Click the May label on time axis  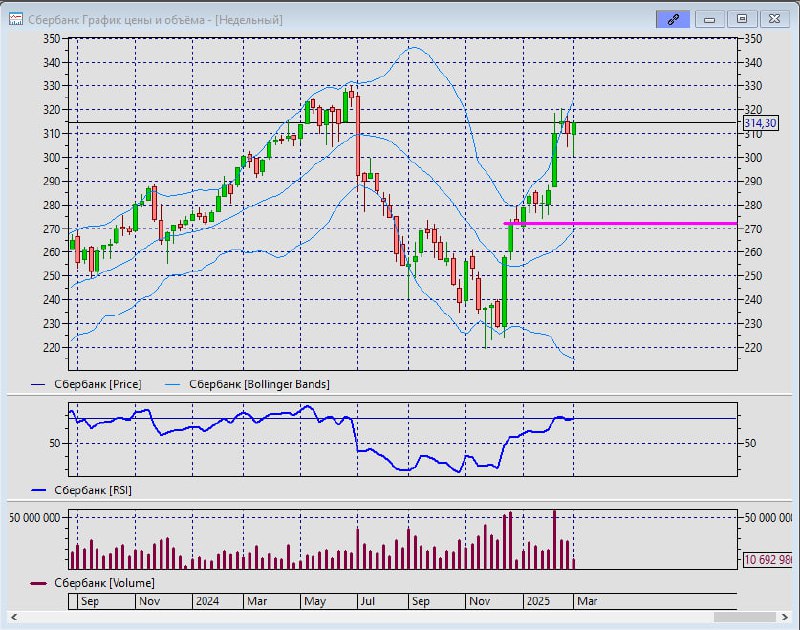315,601
